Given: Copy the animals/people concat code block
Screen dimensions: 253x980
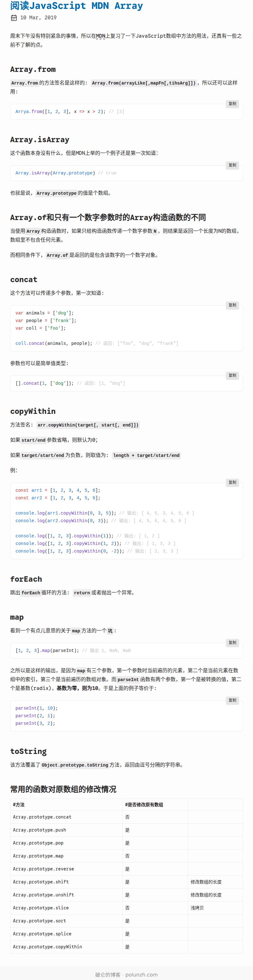Looking at the screenshot, I should 232,305.
